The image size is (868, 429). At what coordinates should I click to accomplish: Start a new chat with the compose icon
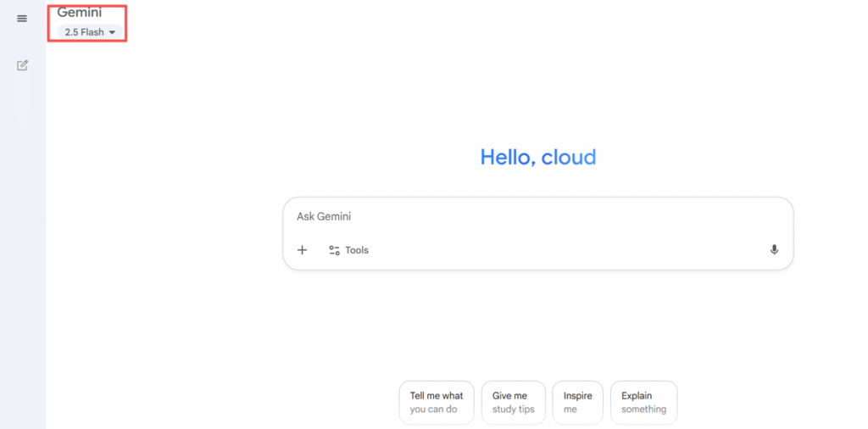coord(22,65)
